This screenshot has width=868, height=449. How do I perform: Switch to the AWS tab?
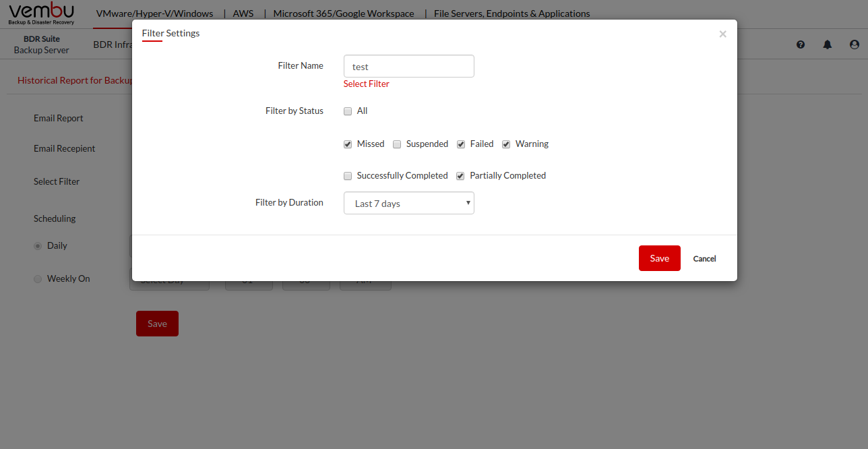[243, 13]
